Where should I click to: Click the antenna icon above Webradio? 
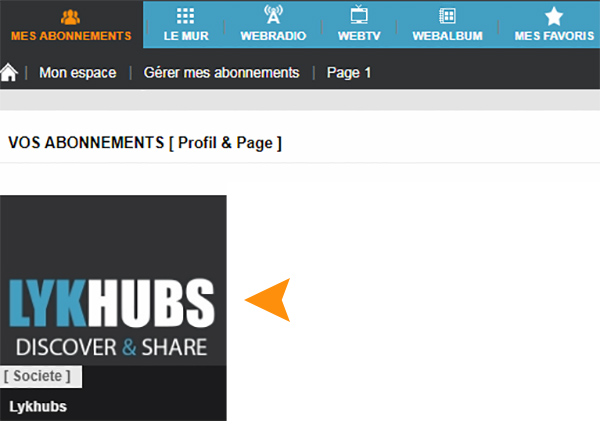point(273,15)
